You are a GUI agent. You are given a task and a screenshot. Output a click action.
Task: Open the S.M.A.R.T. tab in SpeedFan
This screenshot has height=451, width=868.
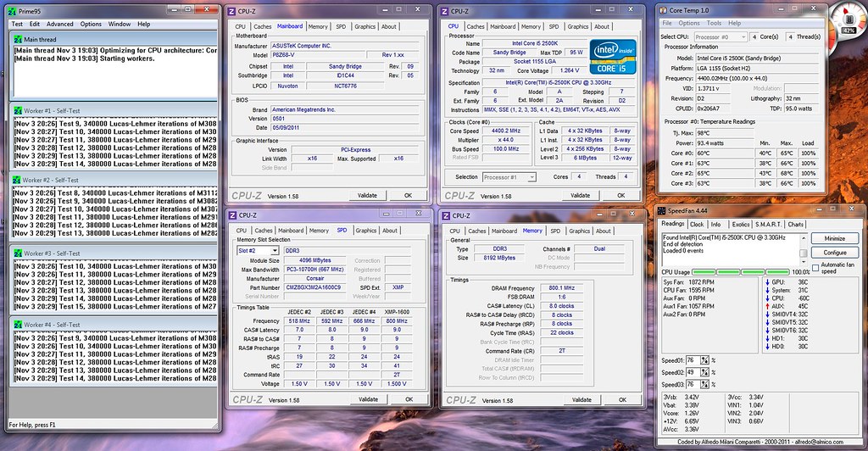click(x=768, y=224)
